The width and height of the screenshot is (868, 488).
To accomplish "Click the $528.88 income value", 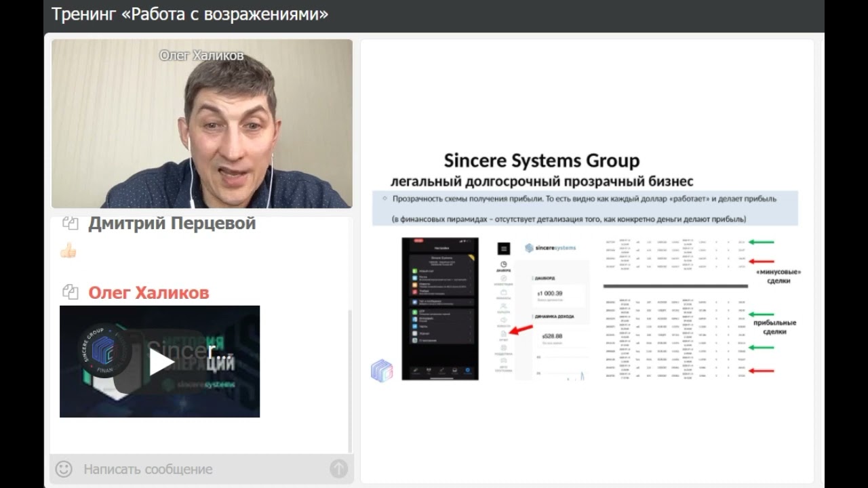I will [x=553, y=335].
